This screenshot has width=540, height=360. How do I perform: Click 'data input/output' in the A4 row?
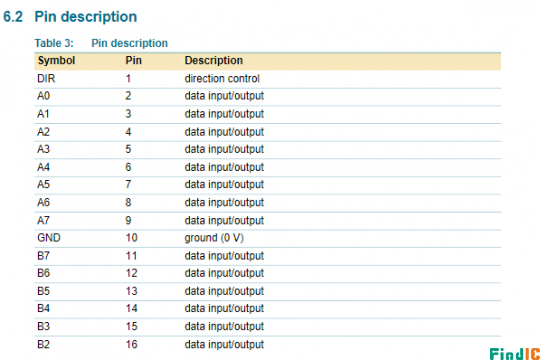click(x=224, y=167)
